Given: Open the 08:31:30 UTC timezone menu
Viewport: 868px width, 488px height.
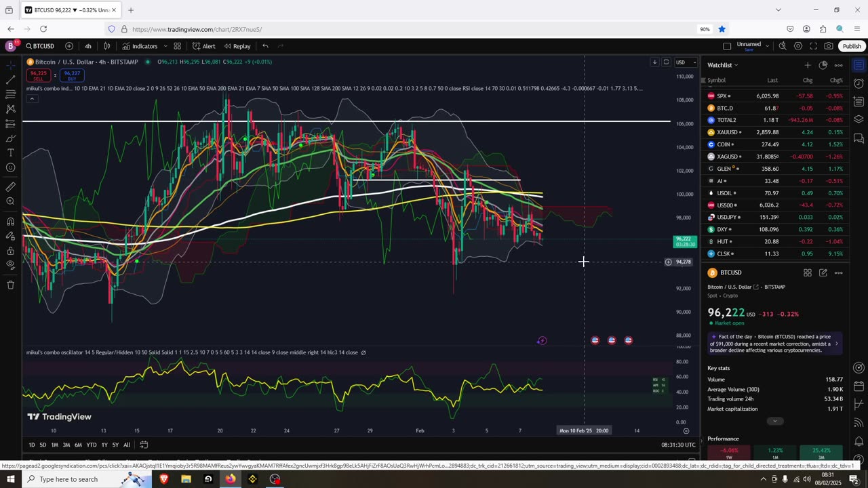Looking at the screenshot, I should [x=678, y=445].
